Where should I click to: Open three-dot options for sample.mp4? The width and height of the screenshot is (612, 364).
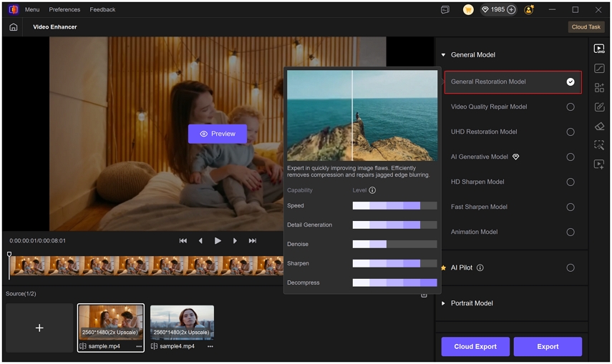tap(139, 346)
